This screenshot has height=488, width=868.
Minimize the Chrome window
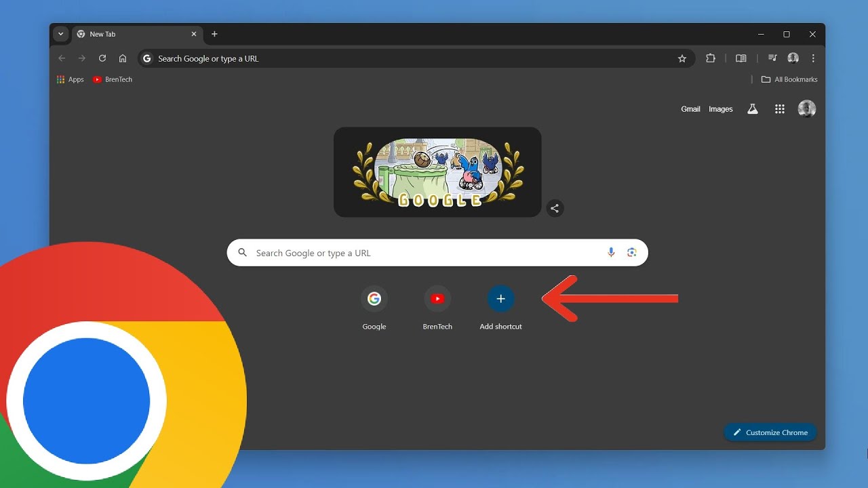coord(761,34)
